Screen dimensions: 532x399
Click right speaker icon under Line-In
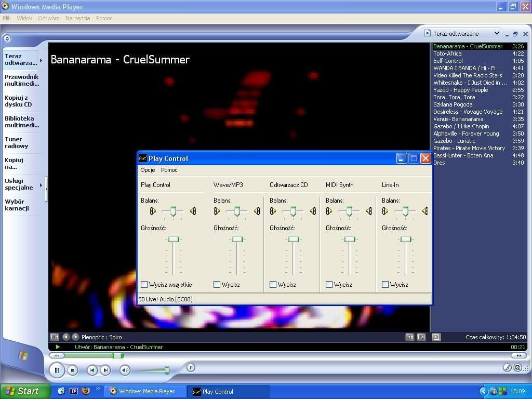[x=425, y=211]
